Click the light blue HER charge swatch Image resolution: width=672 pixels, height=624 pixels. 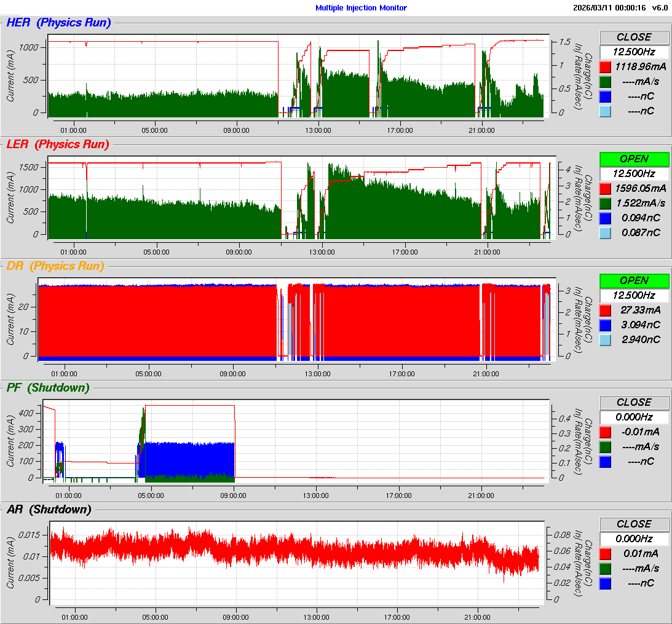point(606,111)
